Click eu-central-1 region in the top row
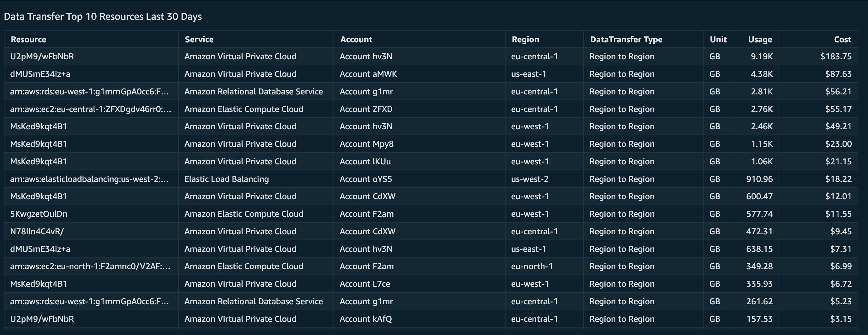868x335 pixels. click(534, 56)
